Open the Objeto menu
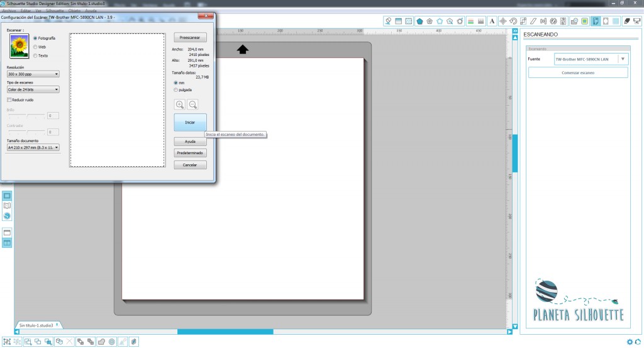Image resolution: width=644 pixels, height=348 pixels. (74, 10)
